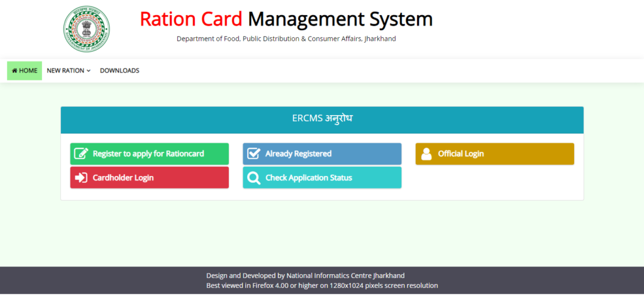Click the Check Application Status button
Viewport: 644px width, 303px height.
point(322,178)
